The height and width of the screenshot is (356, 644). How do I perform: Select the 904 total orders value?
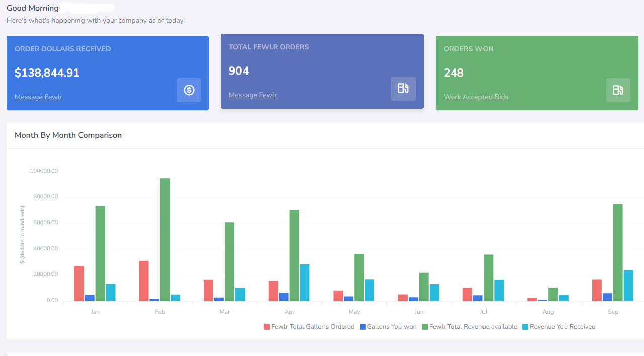pos(239,70)
